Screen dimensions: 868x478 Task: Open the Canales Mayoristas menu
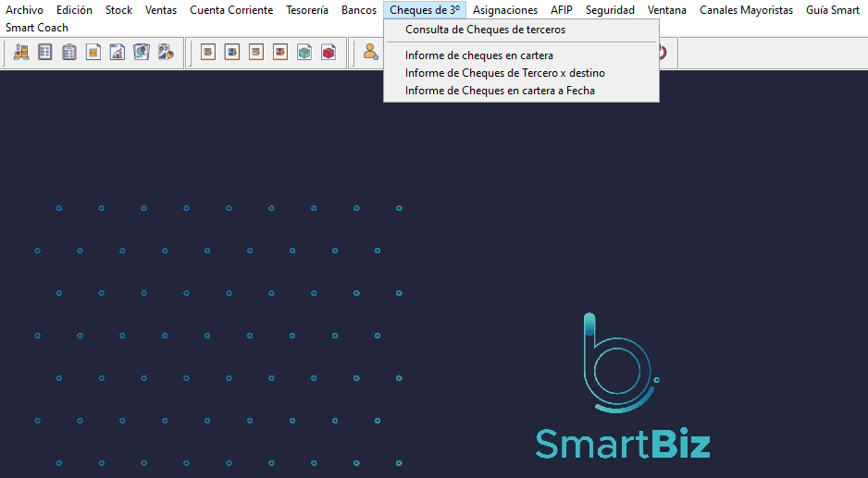point(746,10)
